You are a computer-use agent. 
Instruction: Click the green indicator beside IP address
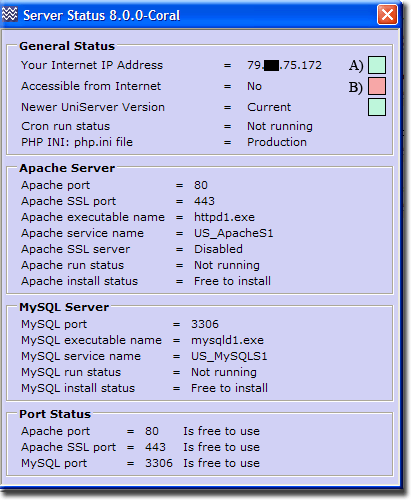coord(377,65)
